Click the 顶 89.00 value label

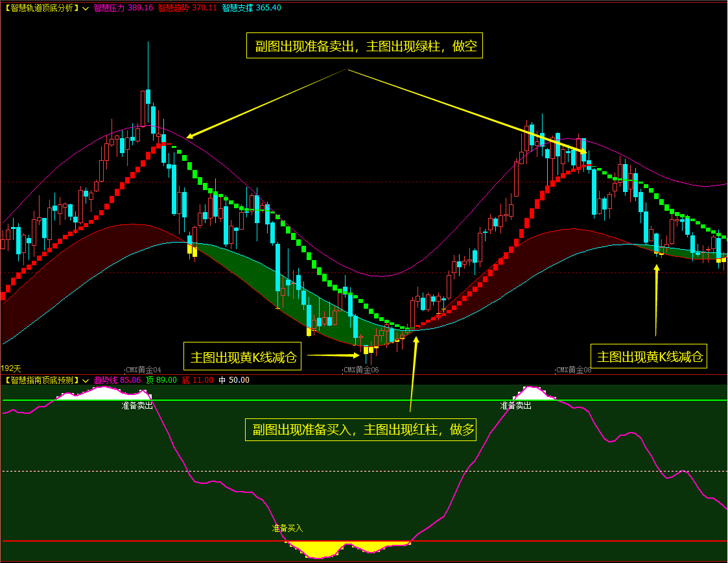coord(161,380)
